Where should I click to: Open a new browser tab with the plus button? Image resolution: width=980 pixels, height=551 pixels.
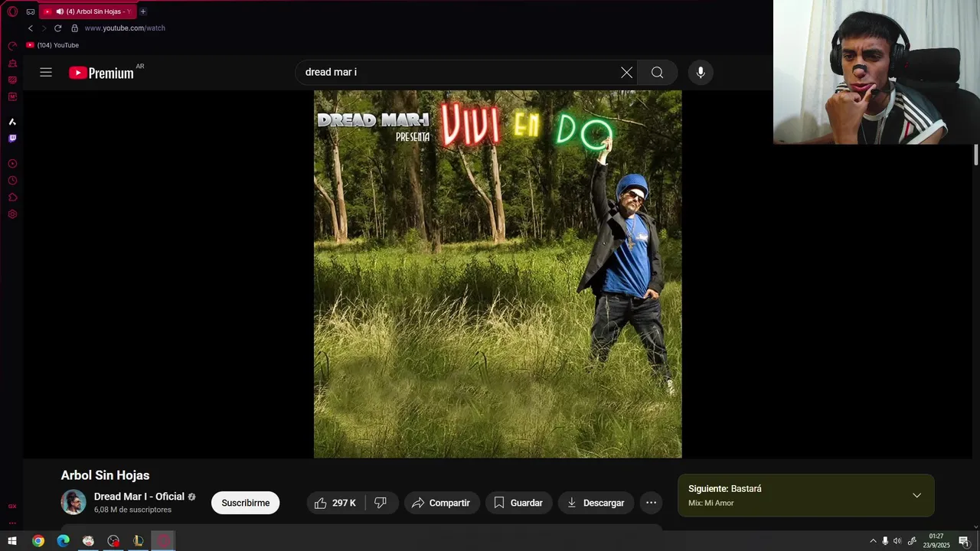point(142,11)
